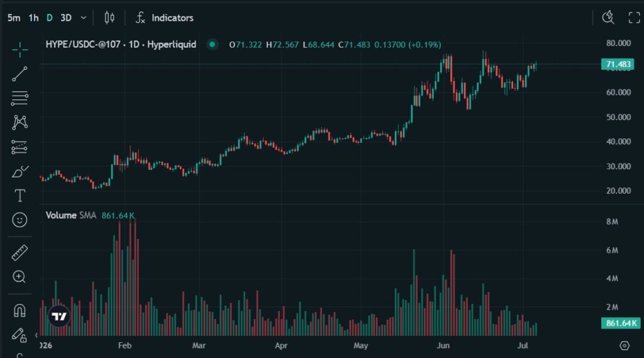Select the crosshair cursor tool
The image size is (644, 358).
pos(19,50)
